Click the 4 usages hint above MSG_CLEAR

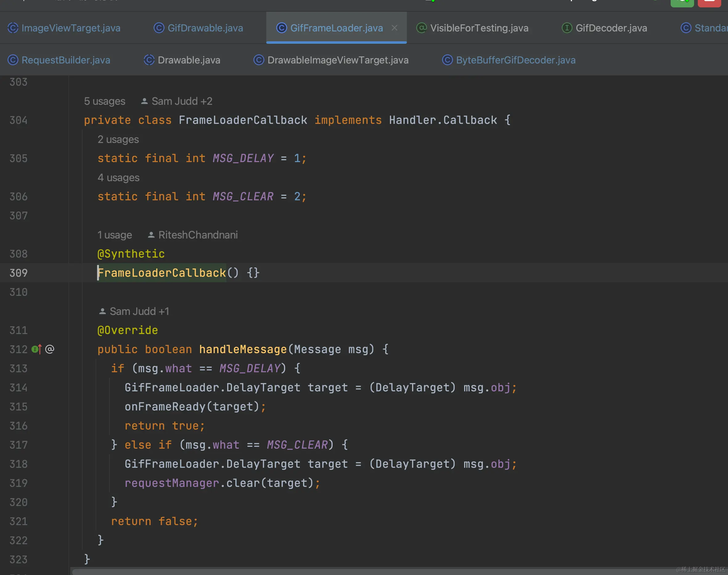click(118, 178)
